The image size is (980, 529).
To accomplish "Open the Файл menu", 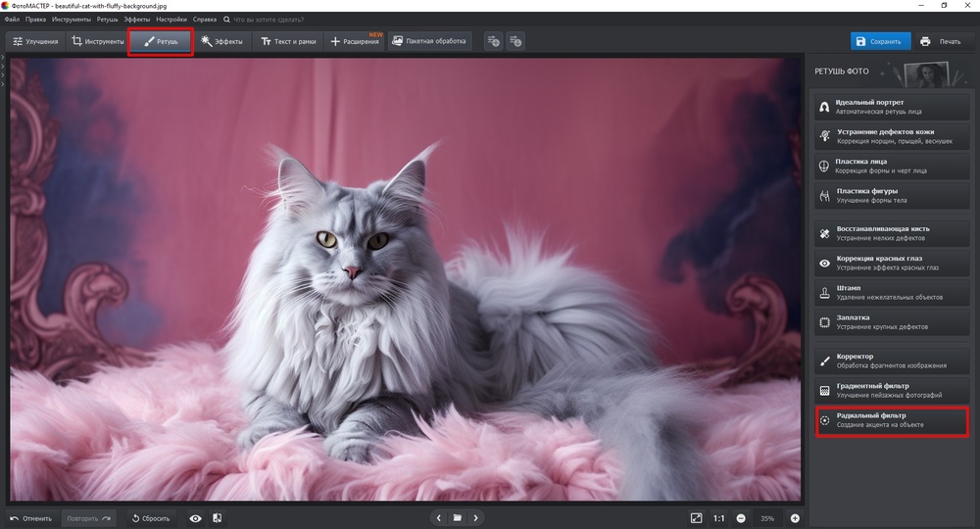I will [x=12, y=19].
